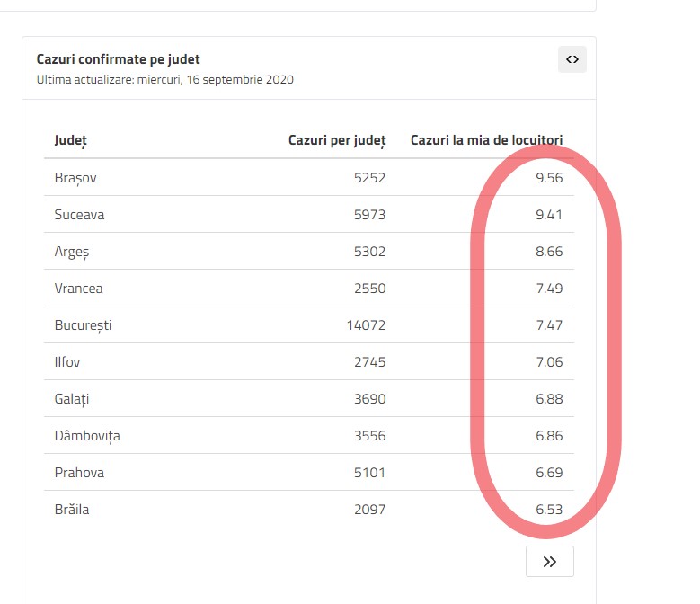The height and width of the screenshot is (604, 700).
Task: Click the 5973 cases value for Suceava
Action: (369, 215)
